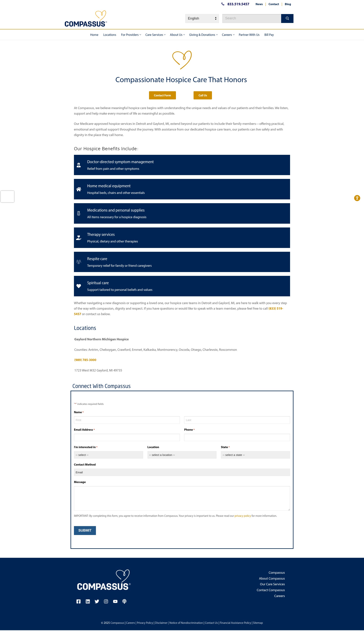Click the hand-heart icon for Therapy services

point(79,238)
